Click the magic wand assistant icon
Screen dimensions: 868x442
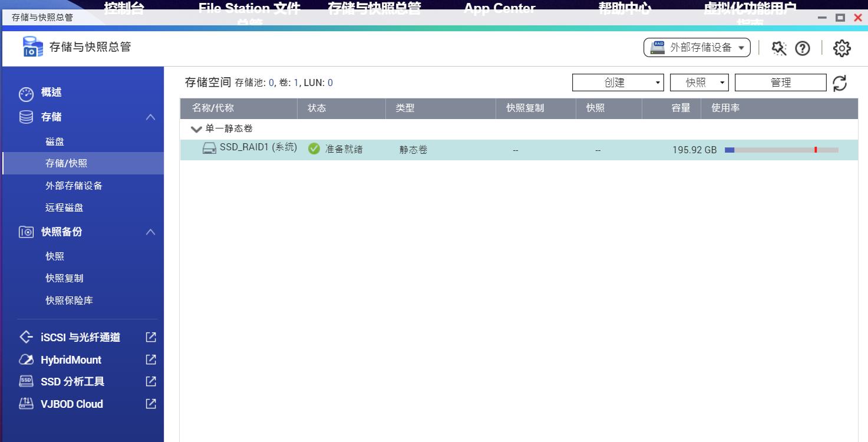779,48
